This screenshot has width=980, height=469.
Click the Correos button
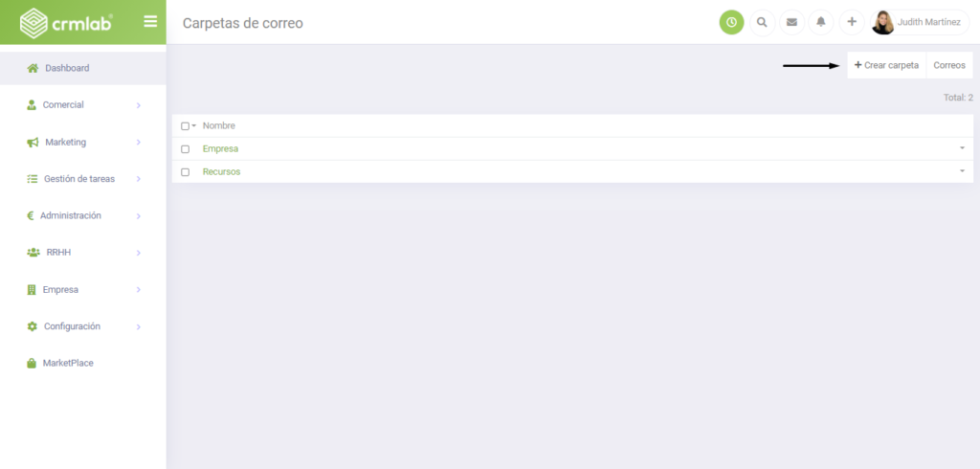pos(949,65)
